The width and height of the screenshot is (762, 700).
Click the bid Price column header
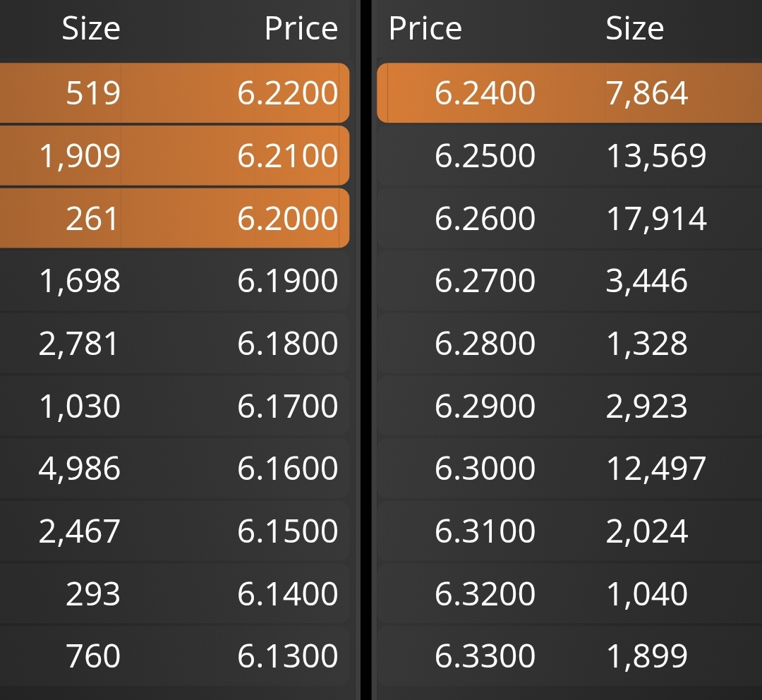(301, 28)
